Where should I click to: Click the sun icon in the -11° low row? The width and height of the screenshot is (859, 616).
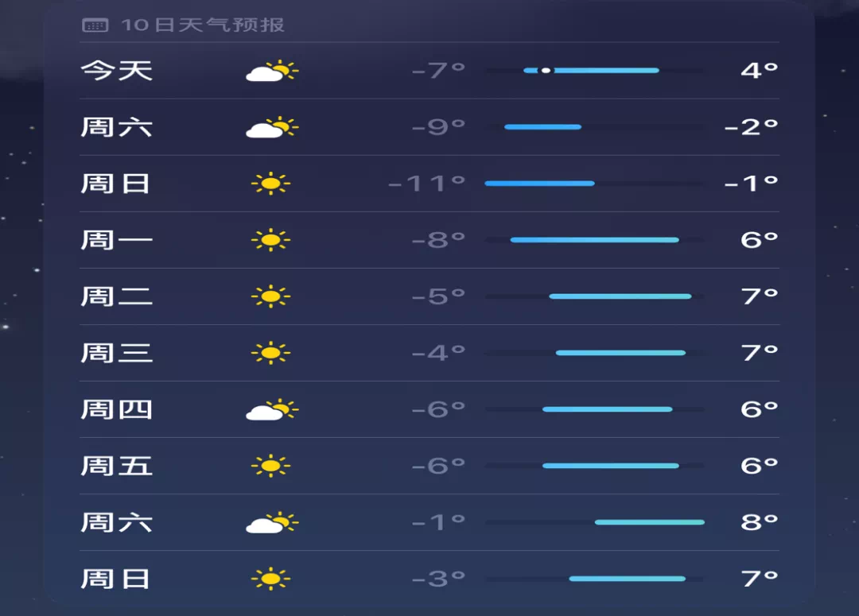(x=270, y=184)
